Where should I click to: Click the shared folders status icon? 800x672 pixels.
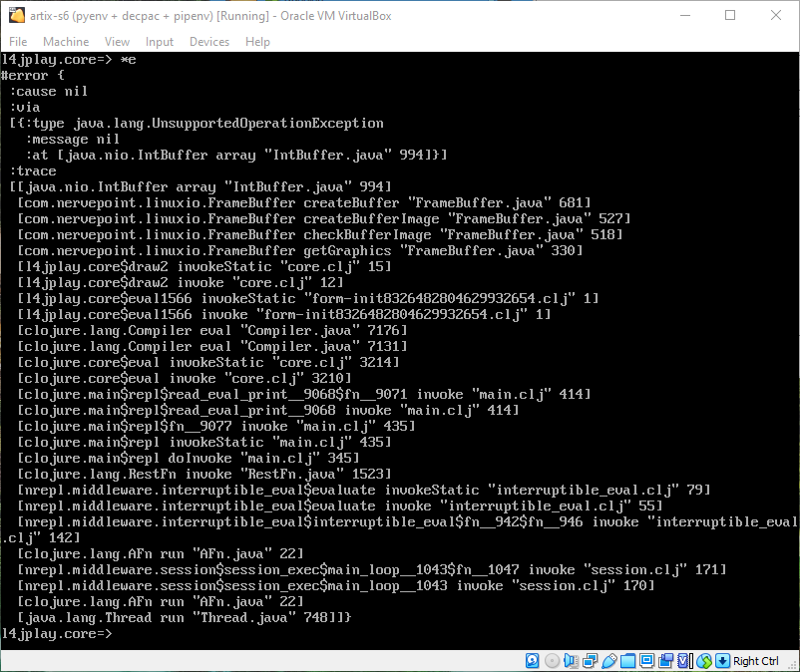click(627, 661)
